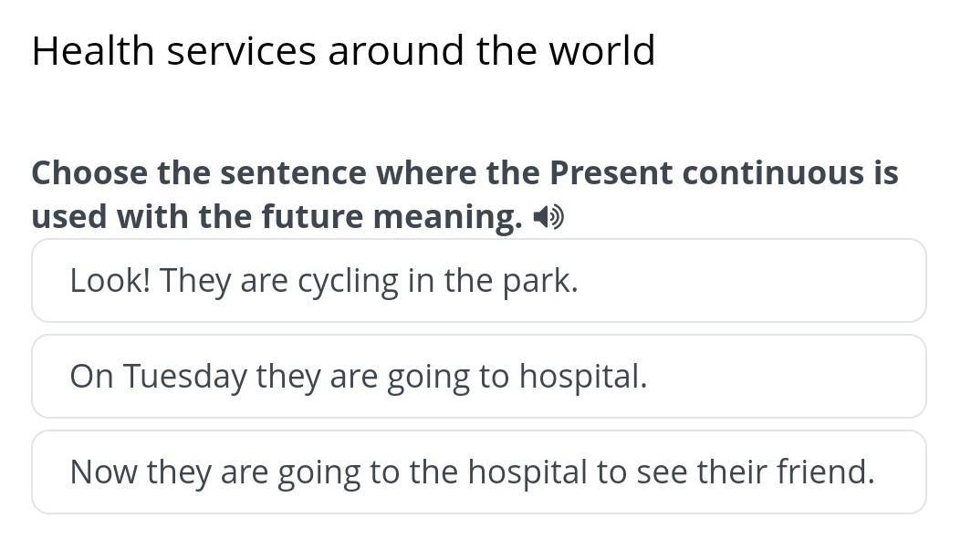Viewport: 971px width, 560px height.
Task: Click the bold Present continuous instruction text
Action: tap(465, 172)
